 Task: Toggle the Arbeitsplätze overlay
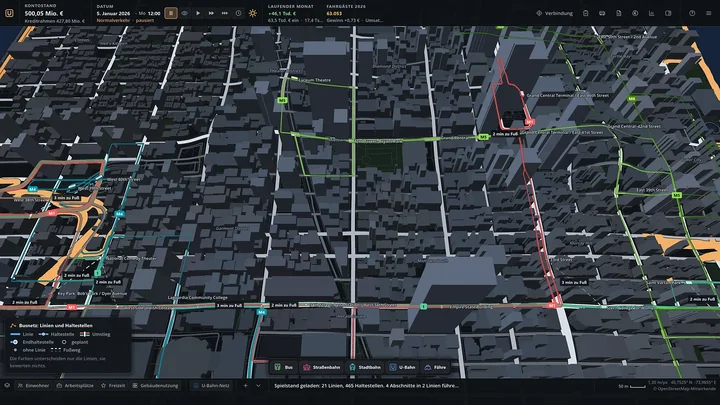75,386
